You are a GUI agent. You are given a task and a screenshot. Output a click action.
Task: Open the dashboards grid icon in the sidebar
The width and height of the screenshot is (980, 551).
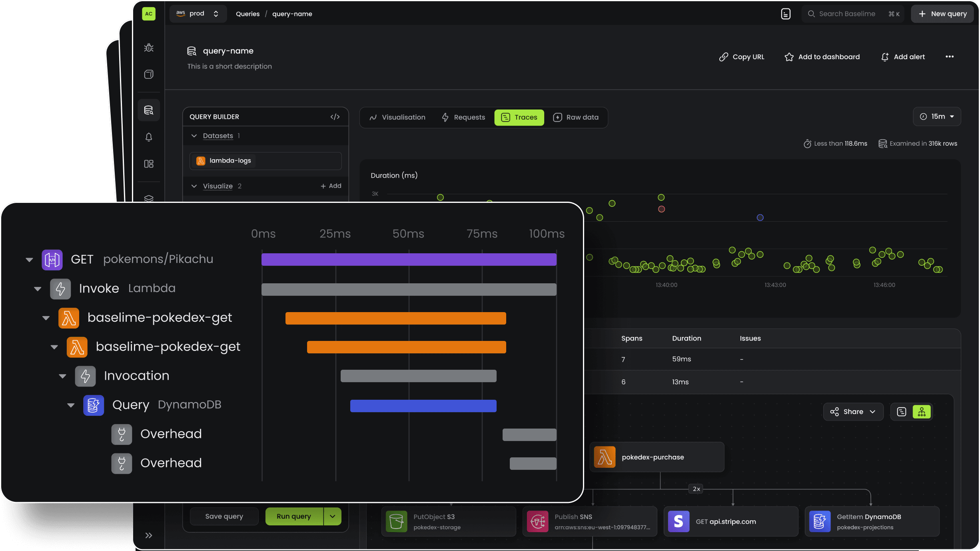[149, 164]
